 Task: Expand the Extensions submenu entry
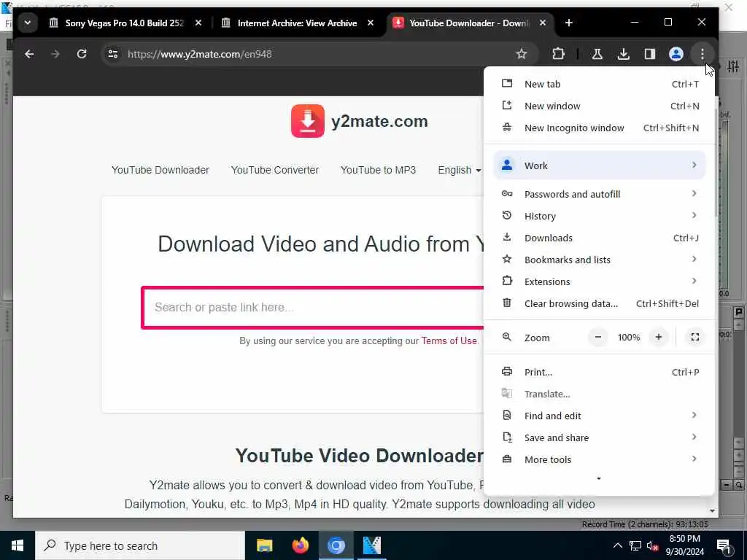click(x=600, y=281)
